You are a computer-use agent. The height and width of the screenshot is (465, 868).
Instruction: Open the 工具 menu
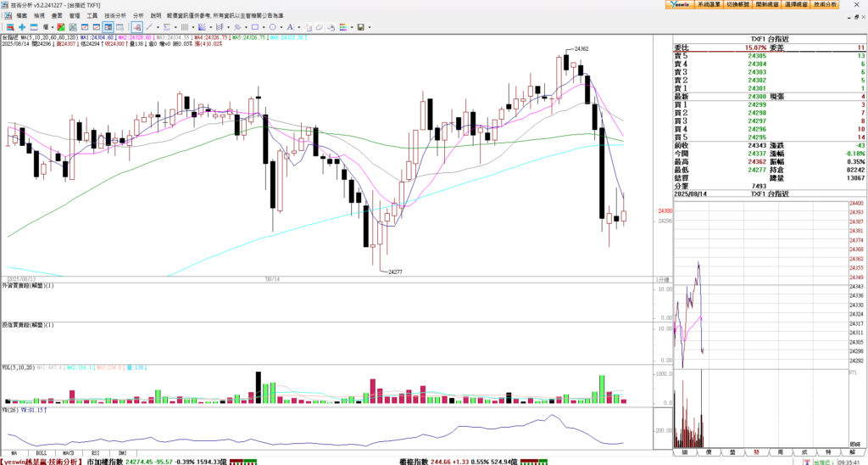(x=92, y=15)
